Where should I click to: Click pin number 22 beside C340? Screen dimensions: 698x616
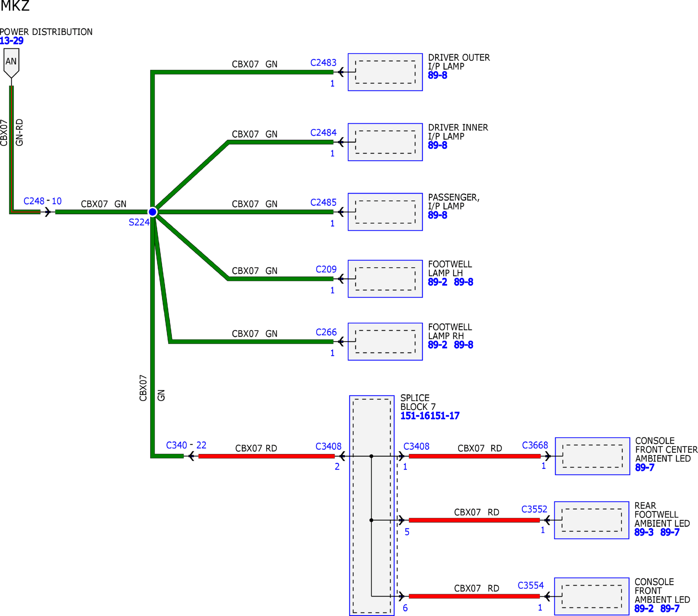pyautogui.click(x=201, y=445)
